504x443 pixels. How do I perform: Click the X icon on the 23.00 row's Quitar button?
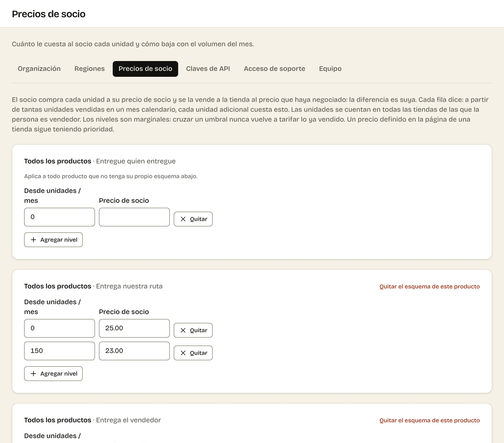(x=183, y=353)
